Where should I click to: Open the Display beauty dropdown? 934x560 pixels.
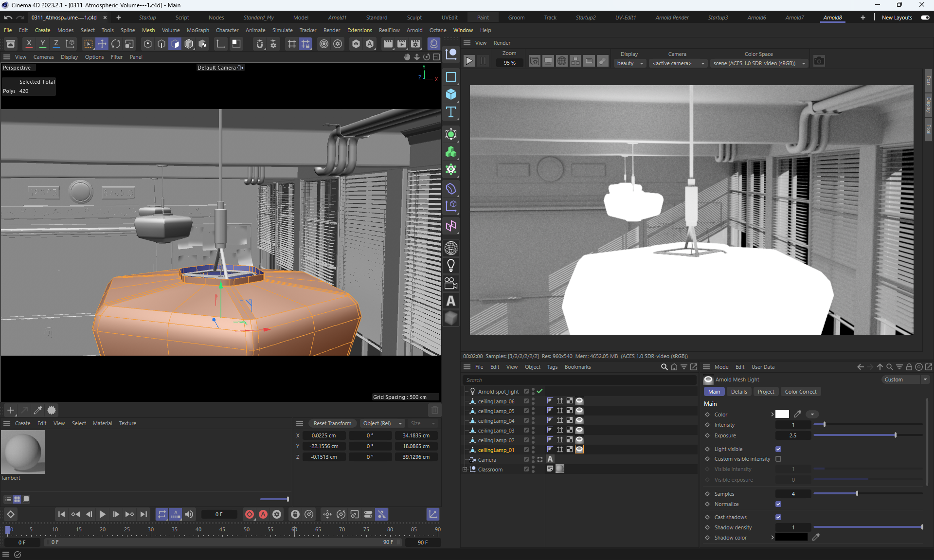[630, 63]
